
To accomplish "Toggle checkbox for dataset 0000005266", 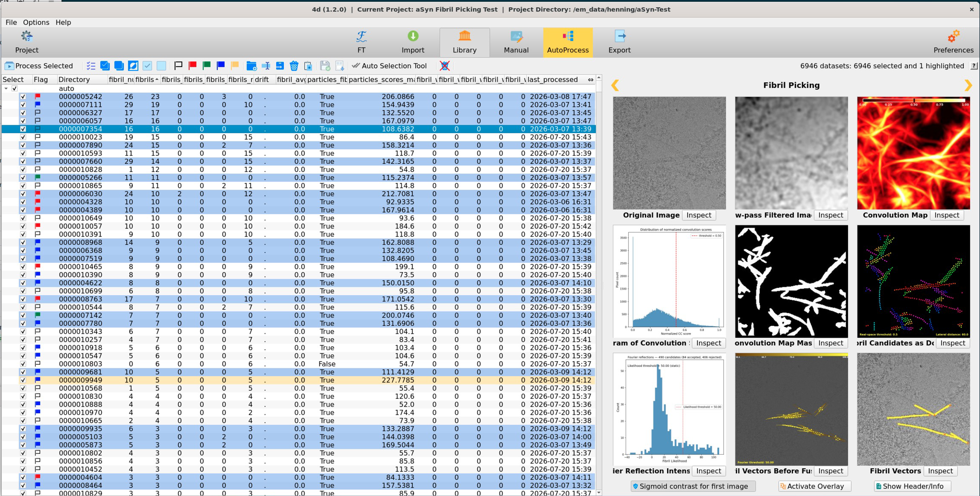I will [23, 177].
